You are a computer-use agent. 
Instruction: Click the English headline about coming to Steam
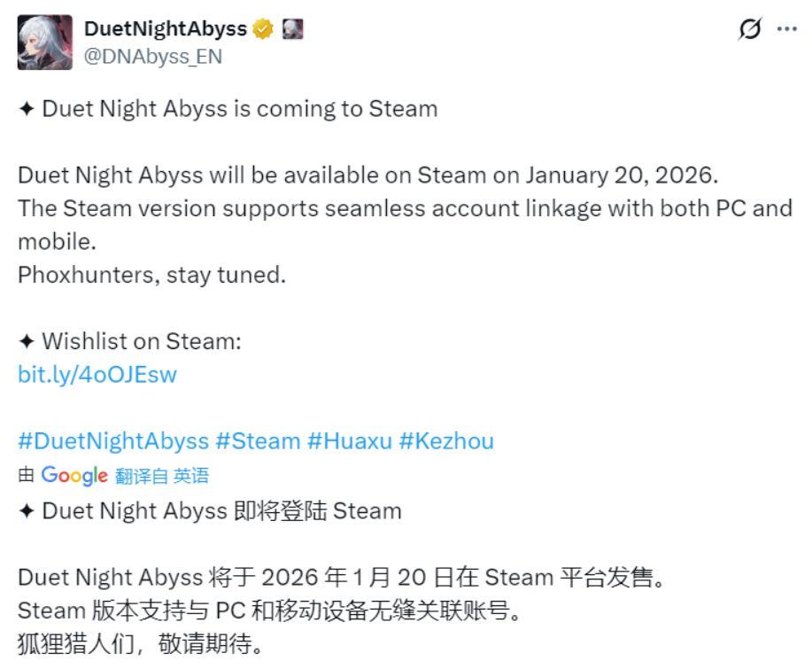(x=228, y=109)
